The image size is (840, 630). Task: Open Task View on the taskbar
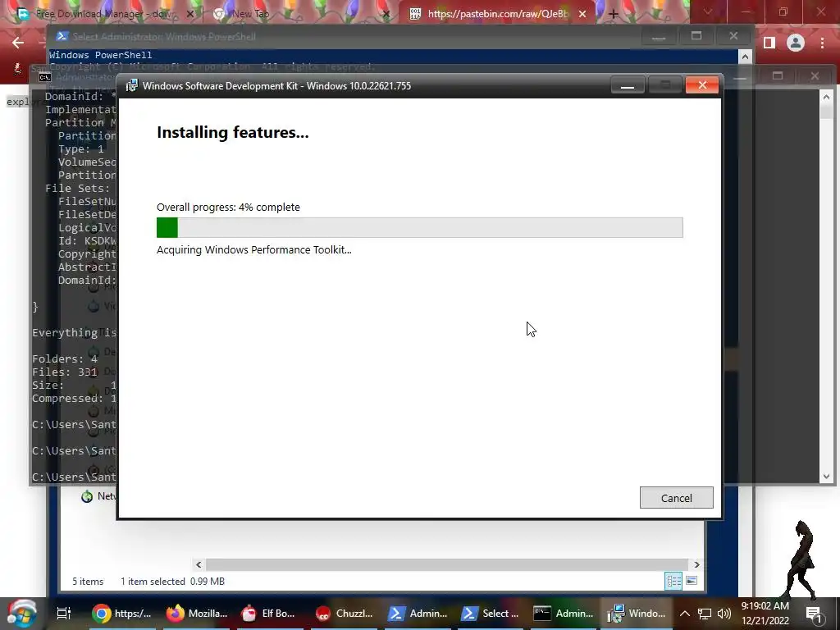tap(64, 614)
